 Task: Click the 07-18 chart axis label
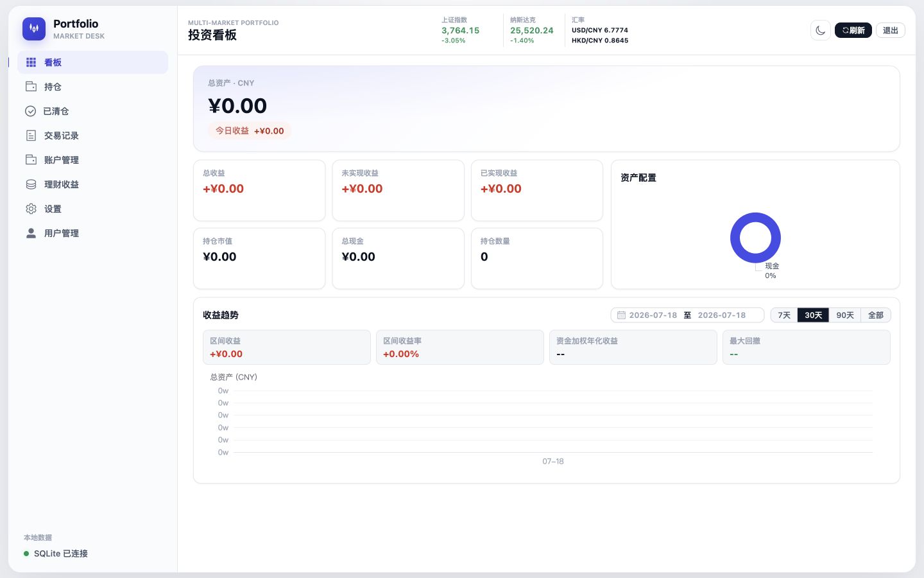pos(553,461)
